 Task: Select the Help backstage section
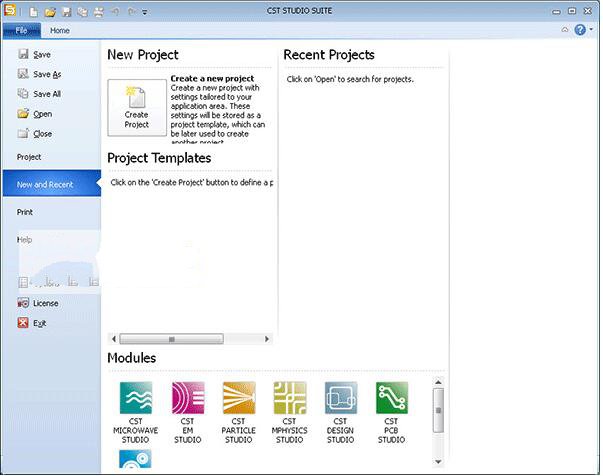[24, 240]
